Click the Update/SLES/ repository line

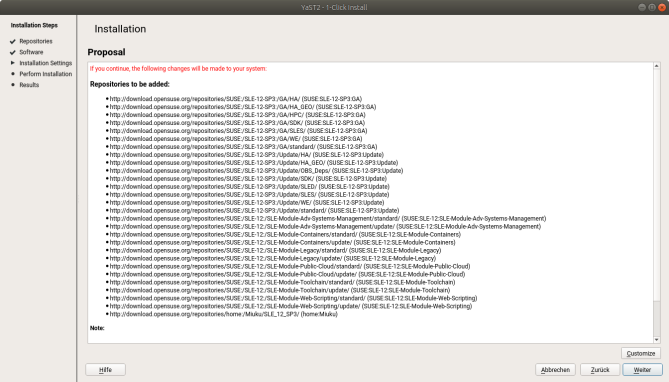[249, 194]
